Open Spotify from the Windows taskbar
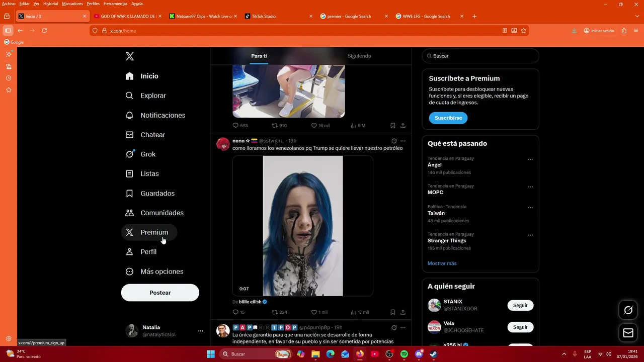This screenshot has width=644, height=362. (x=404, y=354)
